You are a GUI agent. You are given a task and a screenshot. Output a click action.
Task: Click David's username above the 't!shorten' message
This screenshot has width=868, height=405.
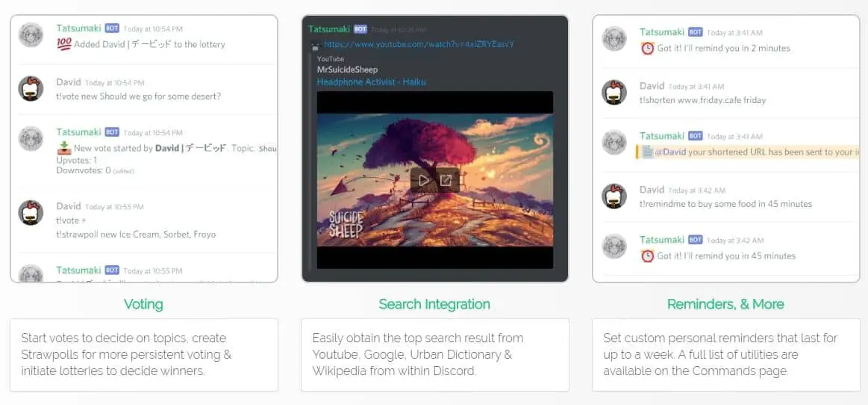(x=652, y=86)
